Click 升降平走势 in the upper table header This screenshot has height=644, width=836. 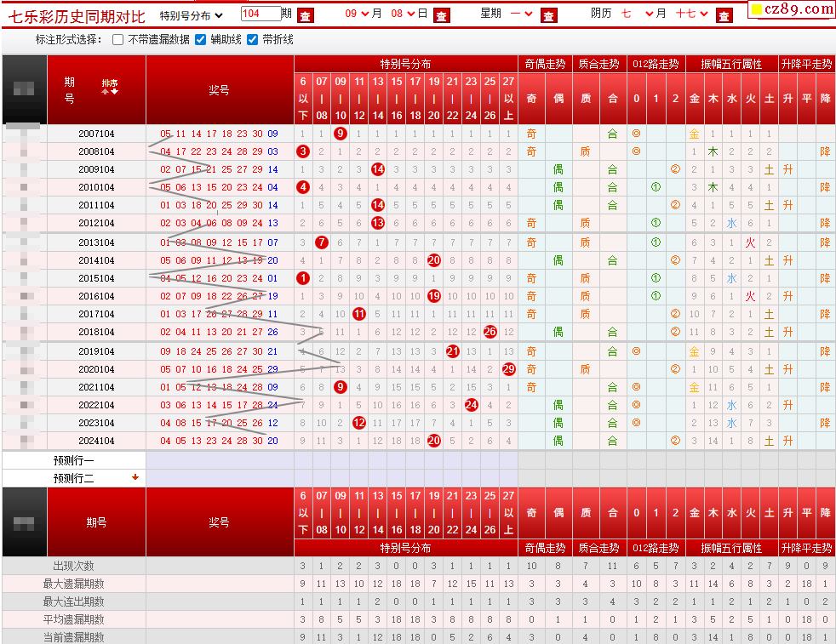(807, 64)
